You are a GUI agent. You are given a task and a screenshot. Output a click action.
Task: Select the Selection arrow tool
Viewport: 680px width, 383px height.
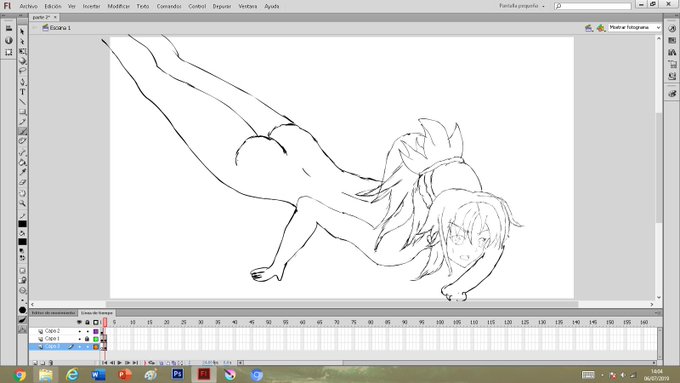[x=23, y=32]
